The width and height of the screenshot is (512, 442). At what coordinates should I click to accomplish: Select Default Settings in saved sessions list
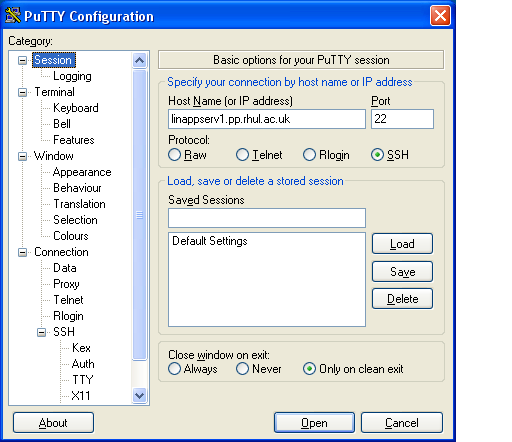click(210, 241)
